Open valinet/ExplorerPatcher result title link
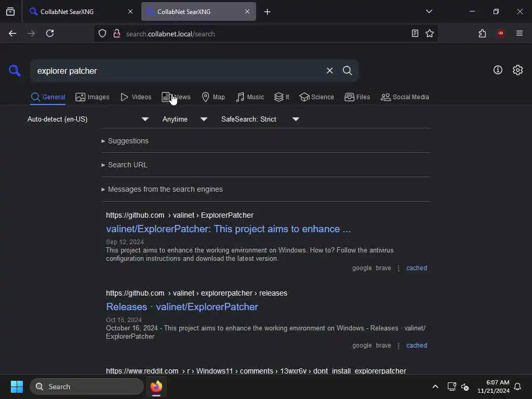This screenshot has width=532, height=399. click(229, 229)
